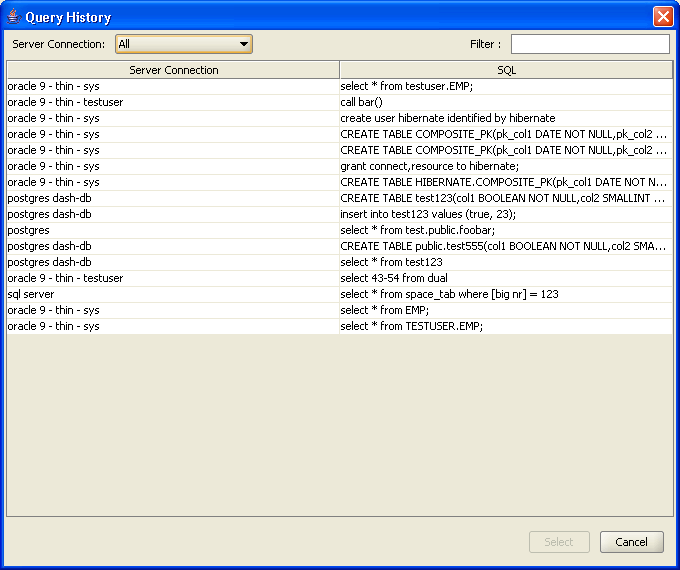Pick "create user hibernate identified by hibernate" query
The width and height of the screenshot is (680, 570).
[506, 118]
